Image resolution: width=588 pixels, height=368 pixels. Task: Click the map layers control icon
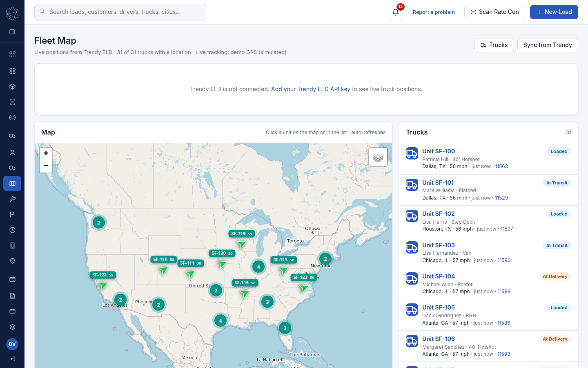pyautogui.click(x=378, y=157)
